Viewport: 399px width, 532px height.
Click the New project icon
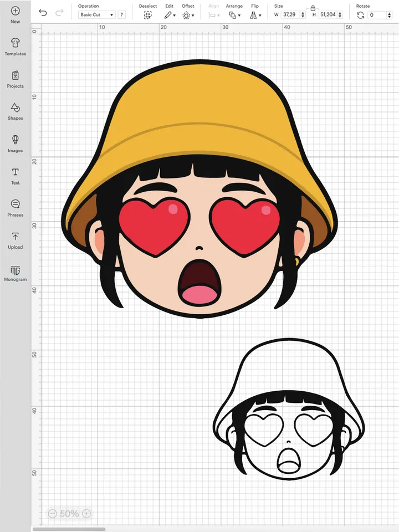pyautogui.click(x=15, y=11)
